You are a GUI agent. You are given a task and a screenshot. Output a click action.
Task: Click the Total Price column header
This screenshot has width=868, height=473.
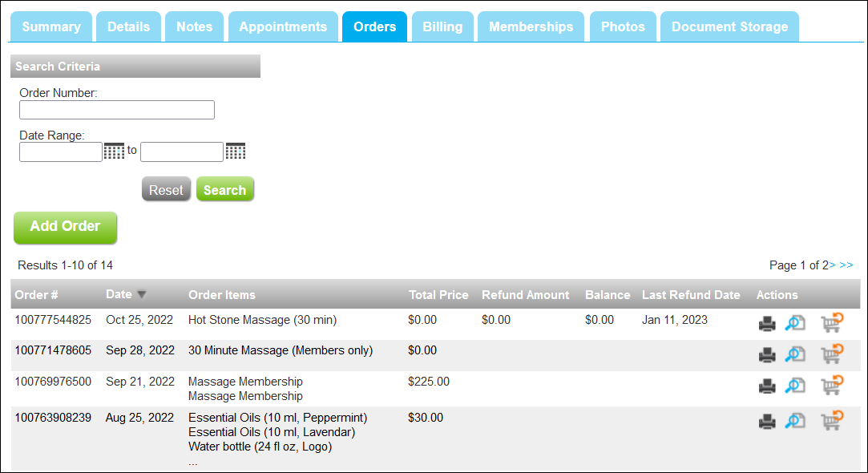pyautogui.click(x=438, y=295)
